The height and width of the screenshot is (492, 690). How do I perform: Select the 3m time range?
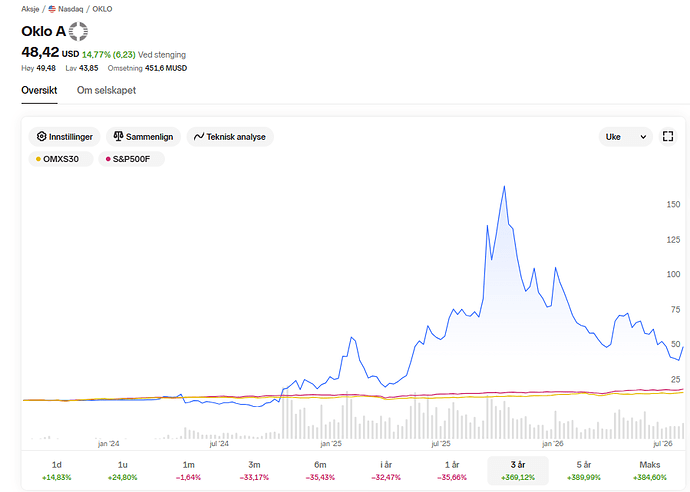click(x=254, y=470)
